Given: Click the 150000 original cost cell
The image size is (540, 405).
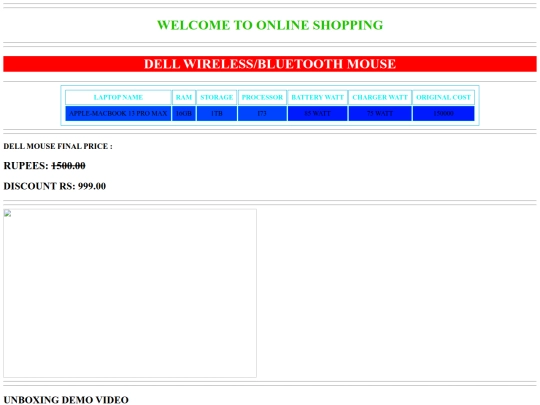Looking at the screenshot, I should coord(444,113).
